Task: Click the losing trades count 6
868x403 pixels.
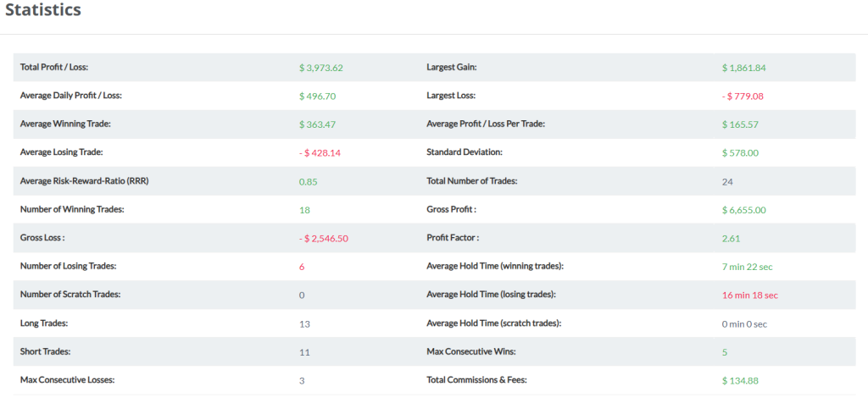Action: [302, 267]
